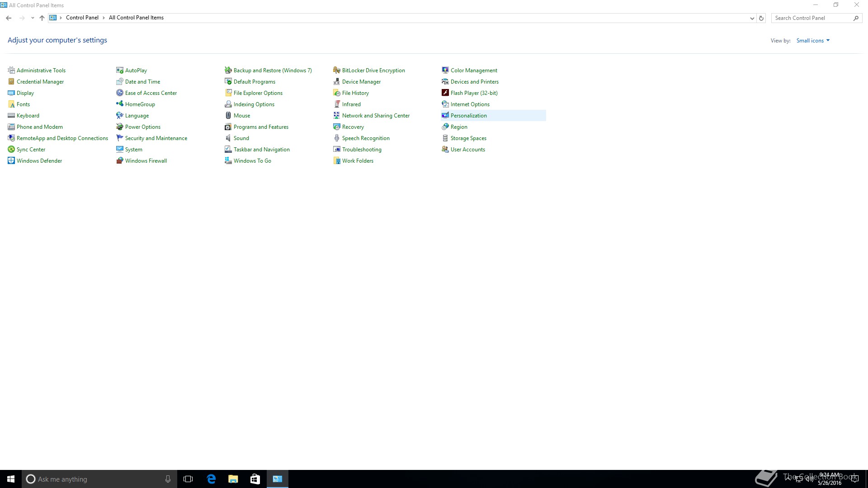Click the Fonts icon

pyautogui.click(x=11, y=104)
